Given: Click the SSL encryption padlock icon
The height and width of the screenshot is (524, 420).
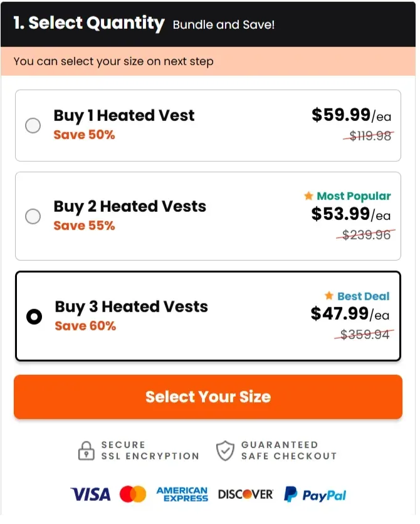Looking at the screenshot, I should [x=85, y=451].
